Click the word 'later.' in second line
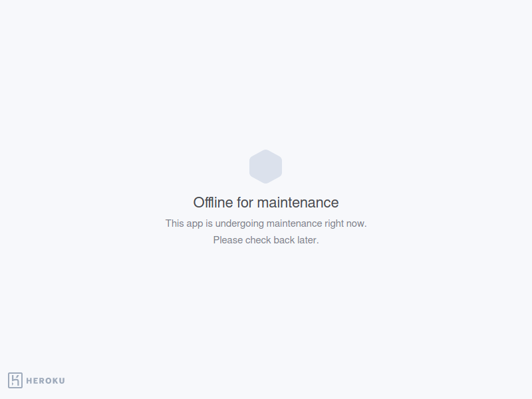532x399 pixels. coord(308,240)
